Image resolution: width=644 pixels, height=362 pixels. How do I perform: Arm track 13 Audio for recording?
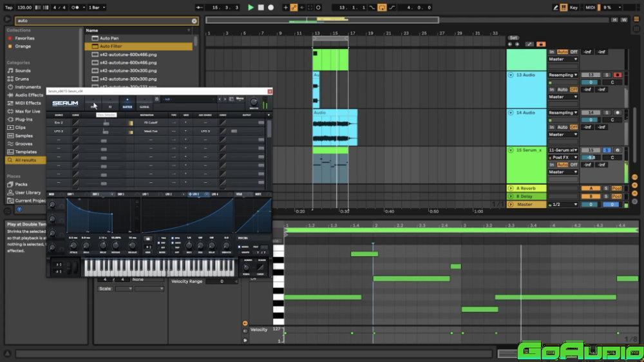click(617, 75)
